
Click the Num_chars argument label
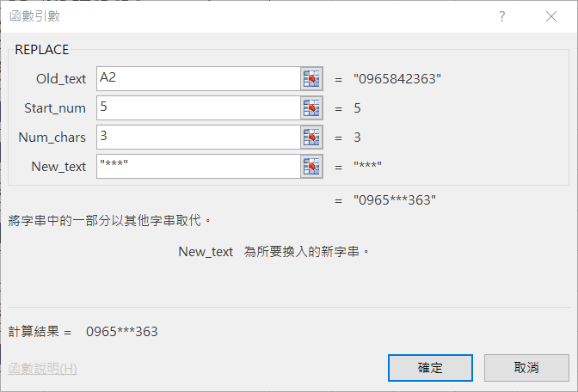pos(52,138)
